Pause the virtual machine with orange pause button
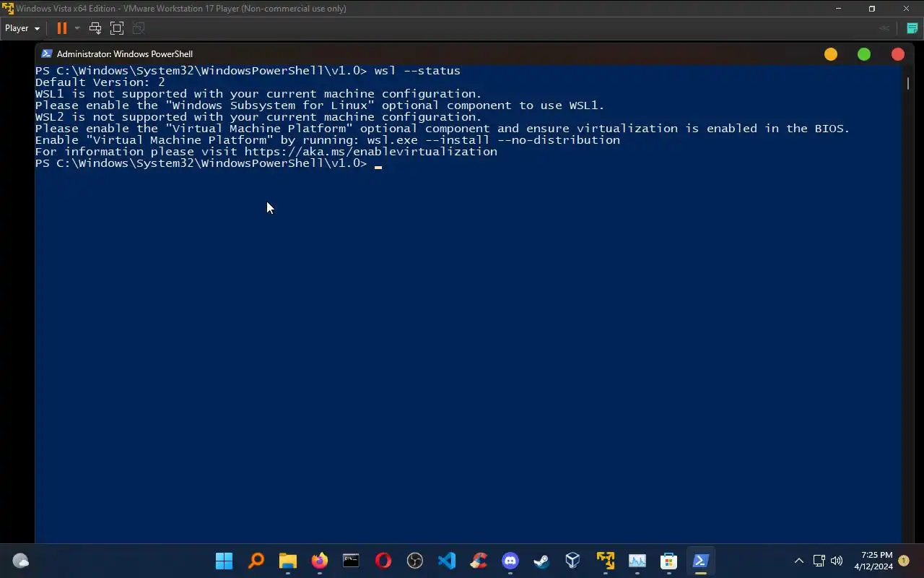Screen dimensions: 924x578 tap(62, 28)
